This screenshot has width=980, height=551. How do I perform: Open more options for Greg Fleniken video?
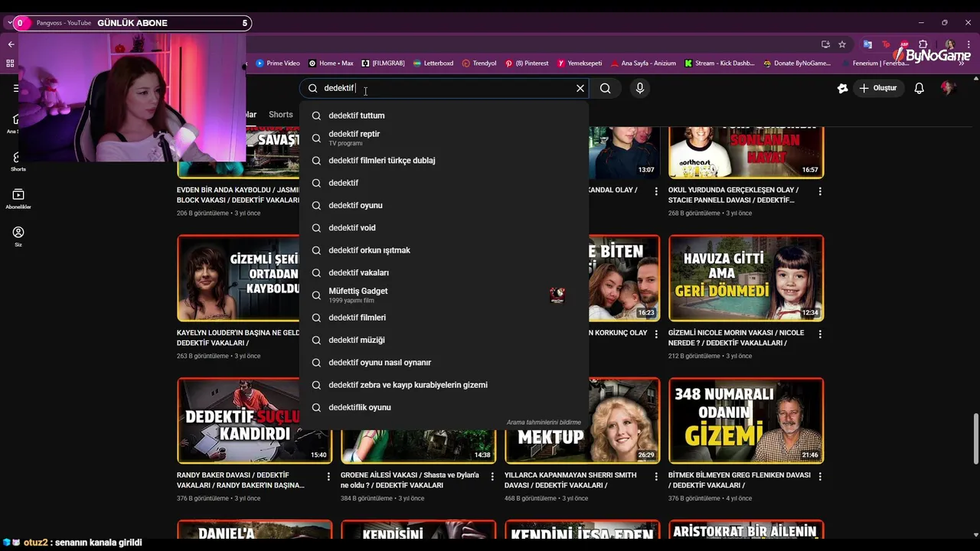pos(820,477)
